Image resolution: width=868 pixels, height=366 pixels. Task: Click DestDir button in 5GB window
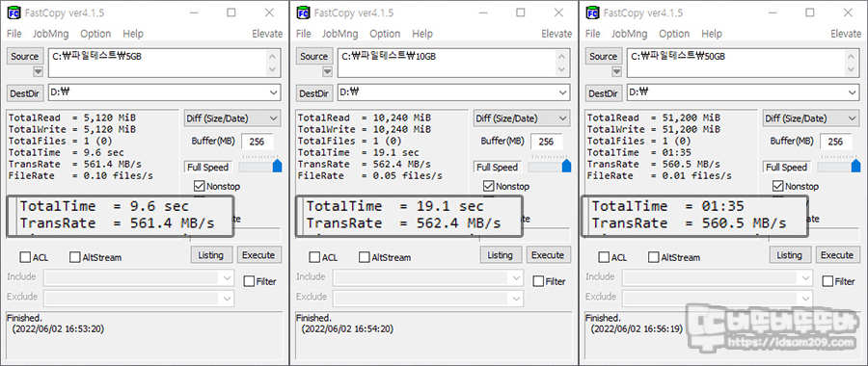(x=25, y=93)
